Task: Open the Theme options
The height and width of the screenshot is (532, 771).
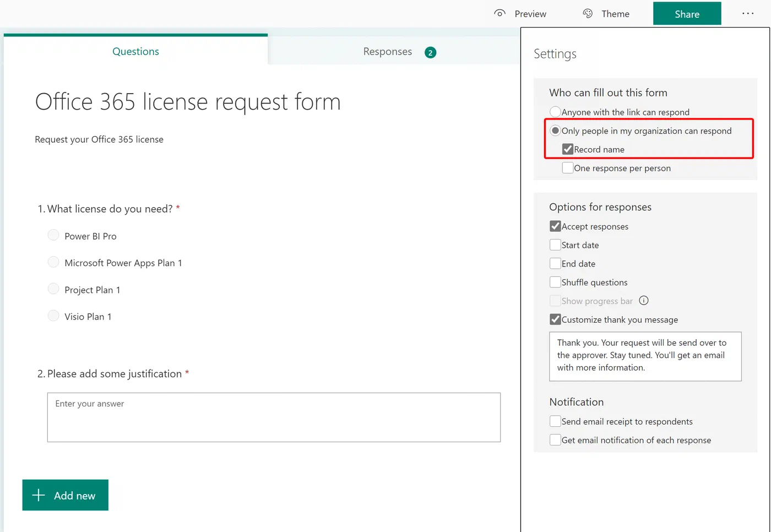Action: tap(606, 14)
